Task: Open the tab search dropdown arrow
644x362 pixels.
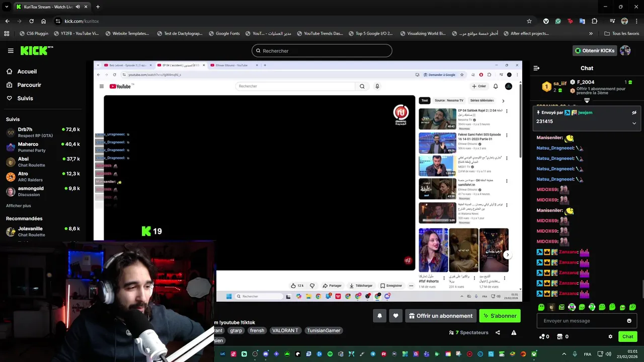Action: (7, 7)
